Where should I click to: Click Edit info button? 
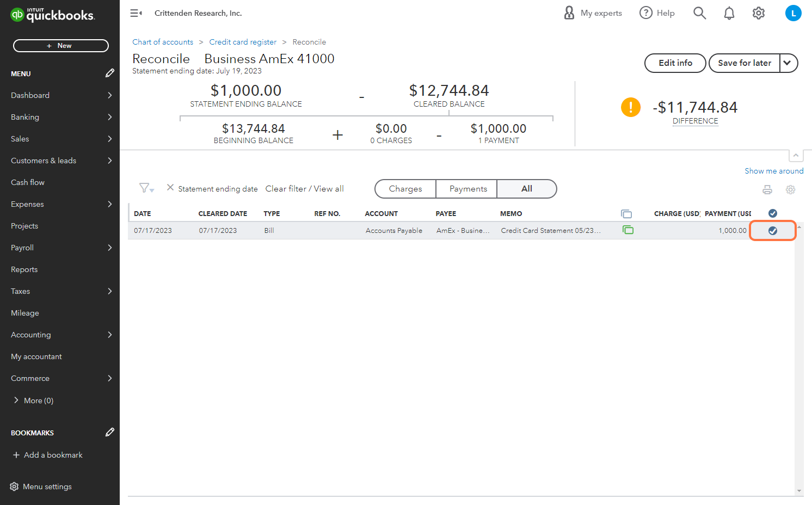tap(675, 63)
